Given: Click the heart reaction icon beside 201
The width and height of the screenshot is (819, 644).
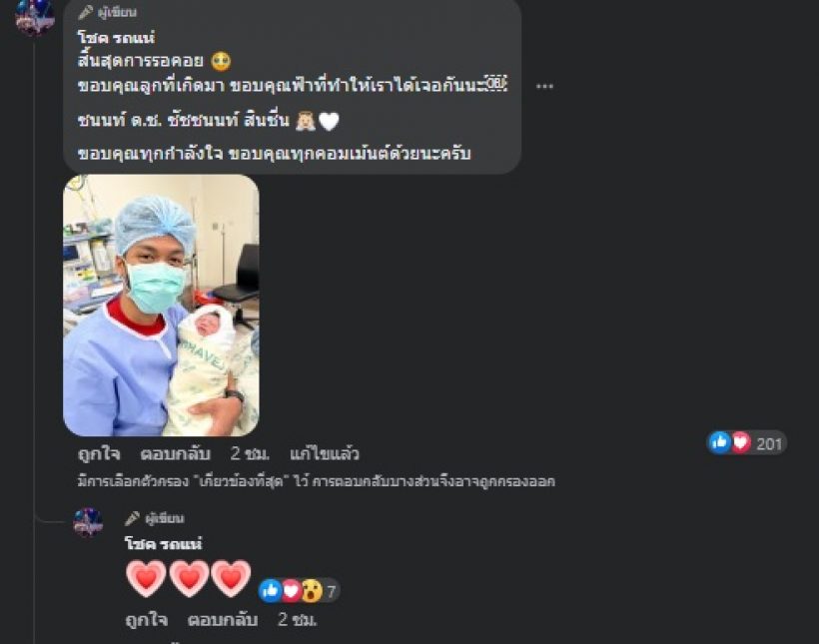Looking at the screenshot, I should (741, 442).
